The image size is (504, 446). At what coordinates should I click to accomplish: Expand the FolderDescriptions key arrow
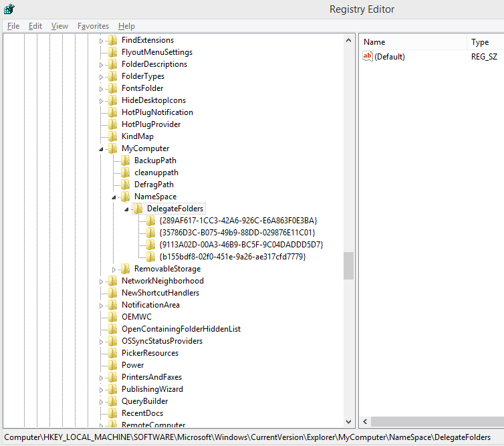click(x=102, y=65)
